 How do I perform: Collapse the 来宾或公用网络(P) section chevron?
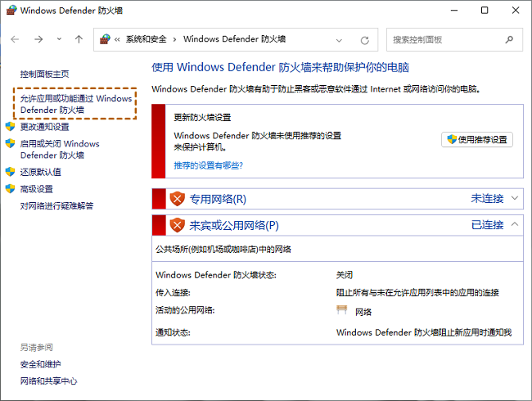tap(514, 224)
